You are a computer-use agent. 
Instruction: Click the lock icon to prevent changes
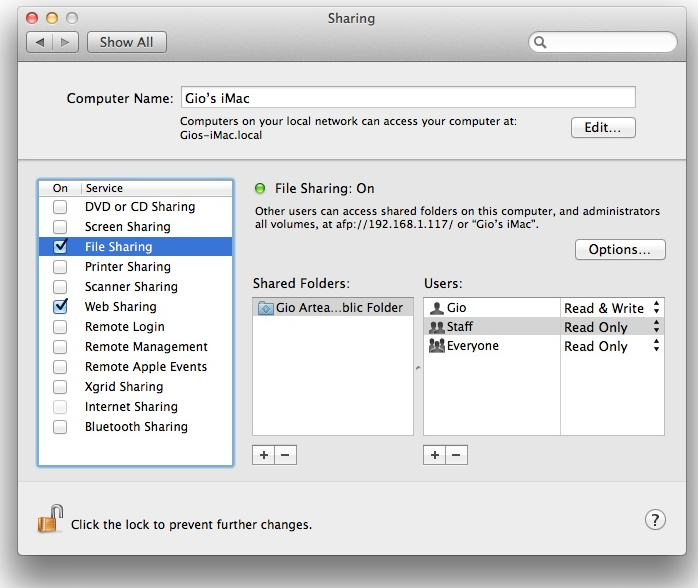pos(50,519)
